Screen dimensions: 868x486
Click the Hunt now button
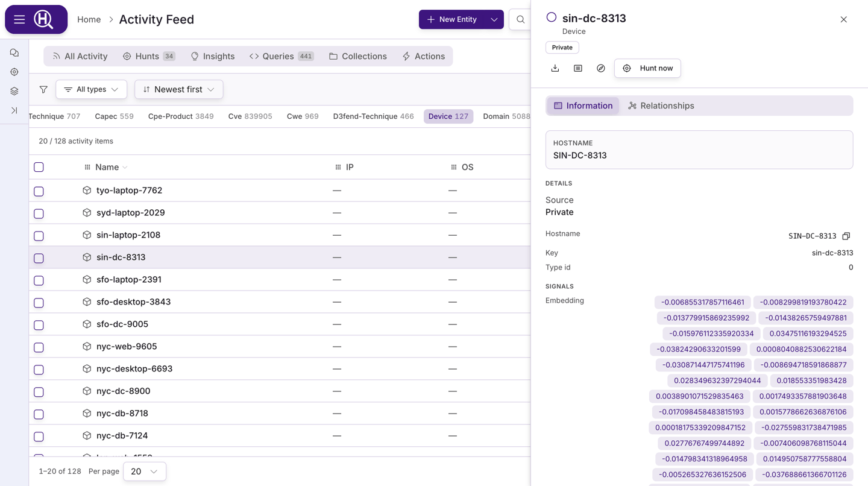tap(647, 68)
